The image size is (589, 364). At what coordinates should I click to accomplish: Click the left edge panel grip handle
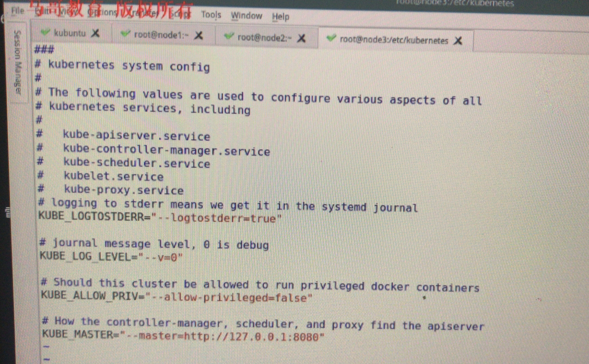8,212
